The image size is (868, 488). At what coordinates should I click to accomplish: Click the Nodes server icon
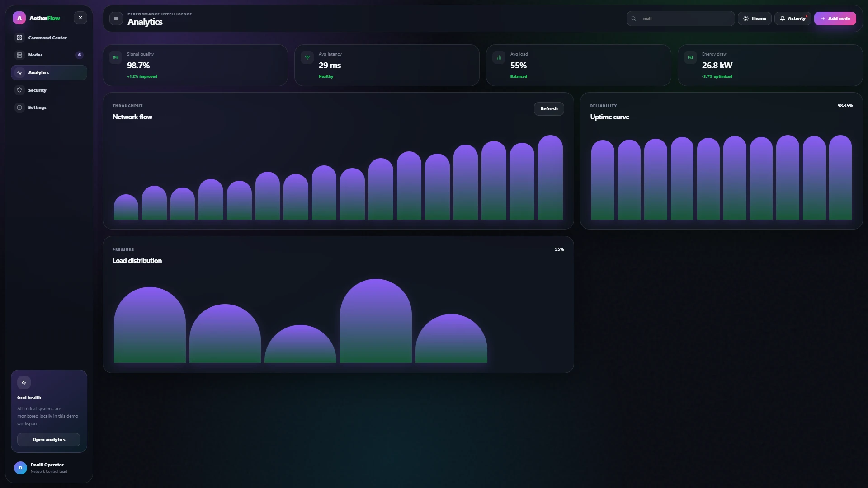click(19, 55)
